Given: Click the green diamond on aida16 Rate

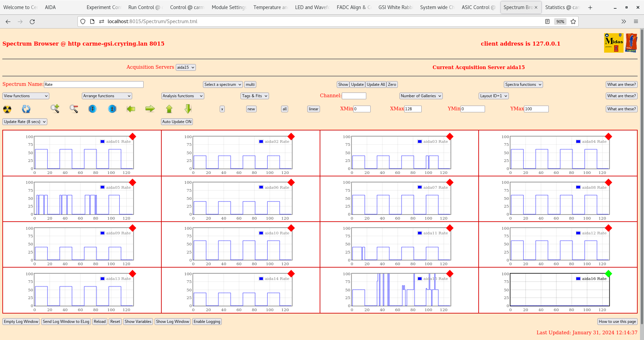Looking at the screenshot, I should point(608,274).
